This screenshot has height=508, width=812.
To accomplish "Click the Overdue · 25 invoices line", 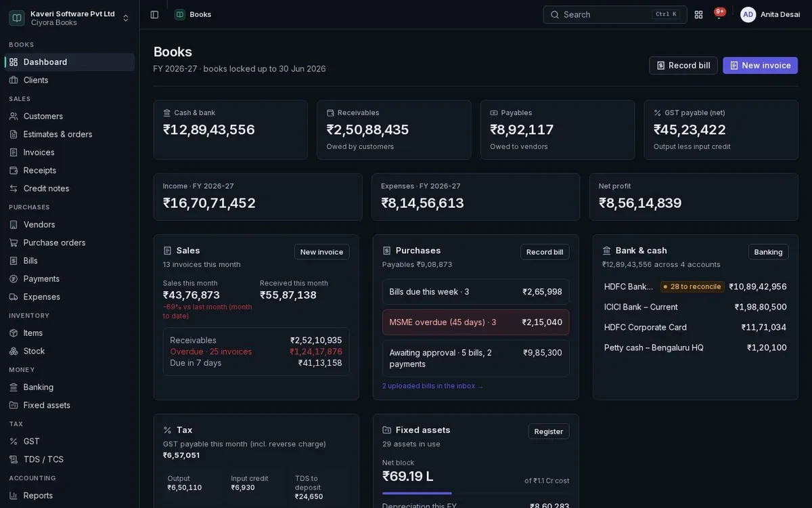I will [256, 352].
